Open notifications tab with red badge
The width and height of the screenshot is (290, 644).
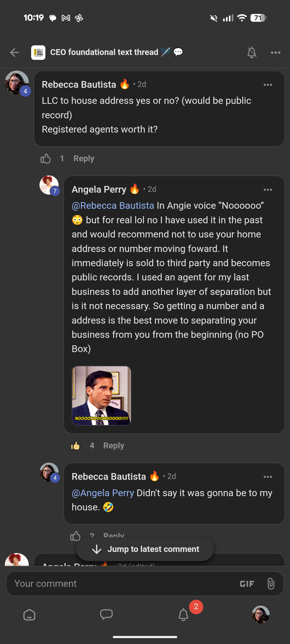[184, 614]
